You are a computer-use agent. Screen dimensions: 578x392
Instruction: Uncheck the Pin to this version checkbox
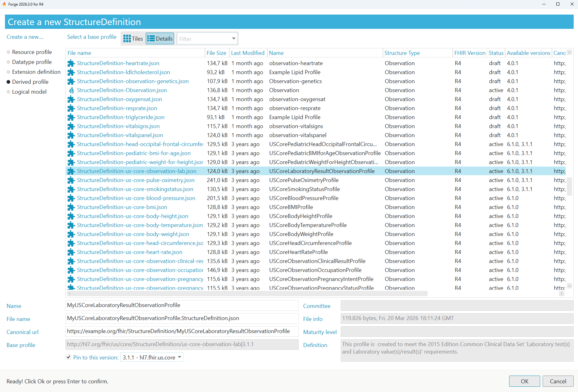pyautogui.click(x=69, y=357)
